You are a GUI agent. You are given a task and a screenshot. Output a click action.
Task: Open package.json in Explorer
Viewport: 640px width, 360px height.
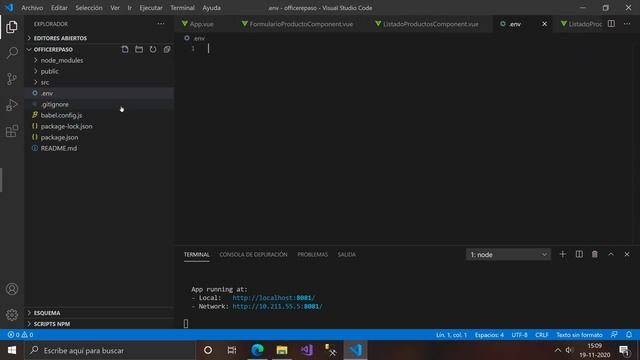tap(59, 138)
